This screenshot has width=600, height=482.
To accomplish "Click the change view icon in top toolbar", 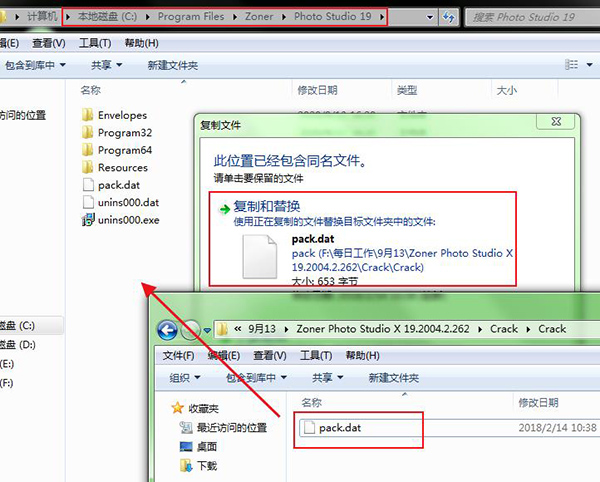I will pyautogui.click(x=571, y=64).
